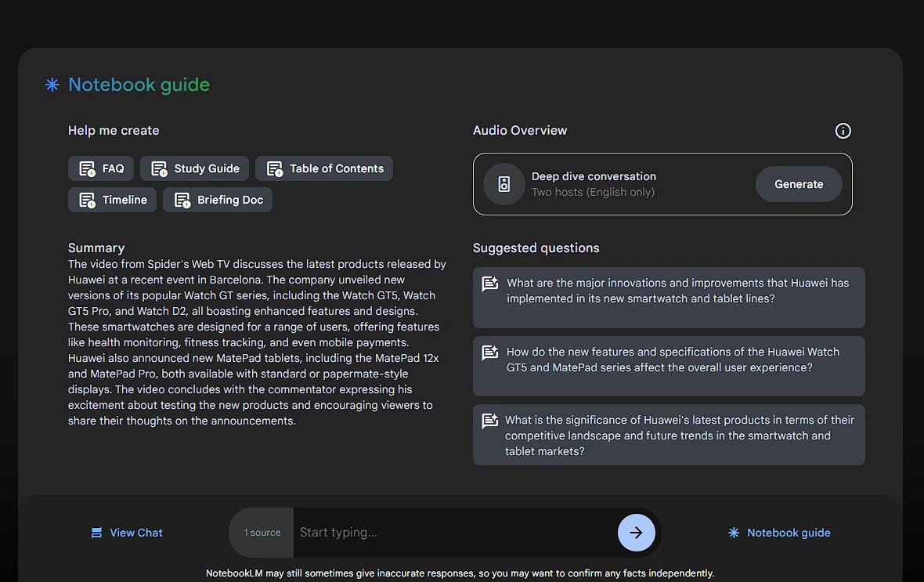Click the Suggested questions heading
This screenshot has height=582, width=924.
[536, 248]
